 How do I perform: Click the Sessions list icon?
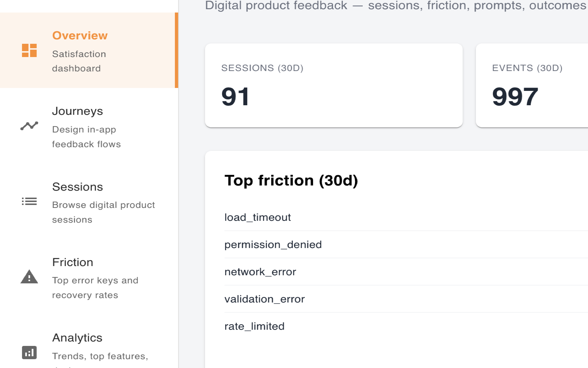(x=29, y=201)
